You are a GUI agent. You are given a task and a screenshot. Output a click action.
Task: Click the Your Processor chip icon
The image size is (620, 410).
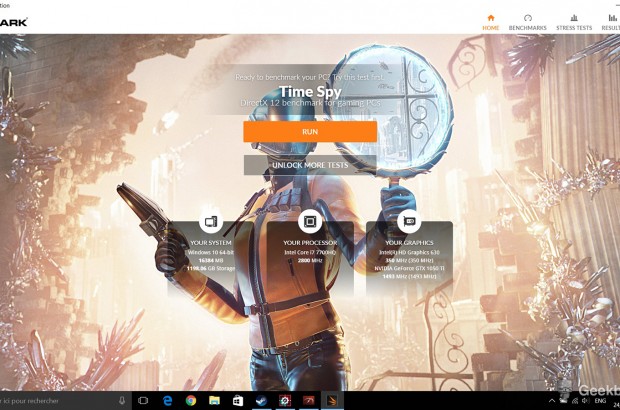pos(309,222)
